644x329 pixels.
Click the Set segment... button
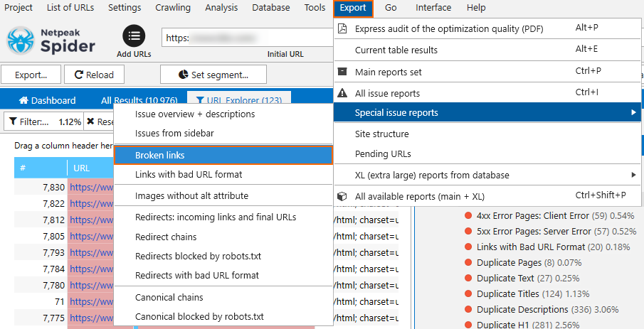point(213,75)
